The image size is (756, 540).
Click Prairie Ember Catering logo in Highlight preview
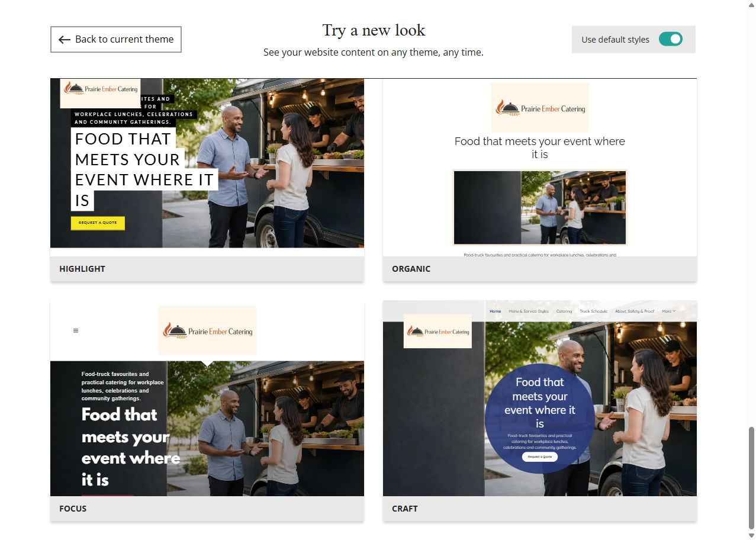(x=100, y=92)
